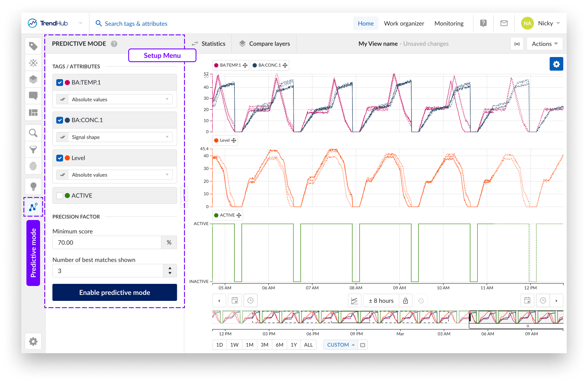Switch to the Monitoring tab
Screen dimensions: 588x383
click(449, 23)
